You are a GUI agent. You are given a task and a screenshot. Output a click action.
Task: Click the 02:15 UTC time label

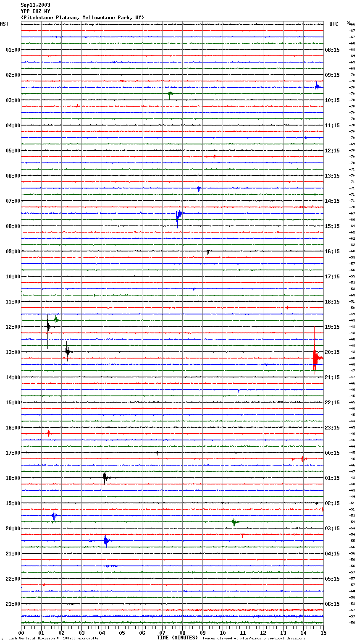[332, 503]
